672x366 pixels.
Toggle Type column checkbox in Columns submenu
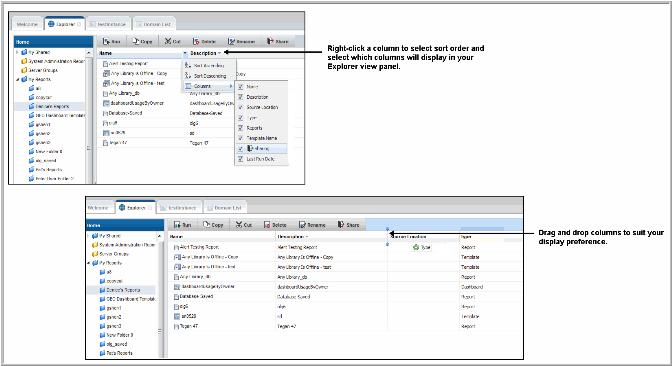click(x=240, y=117)
